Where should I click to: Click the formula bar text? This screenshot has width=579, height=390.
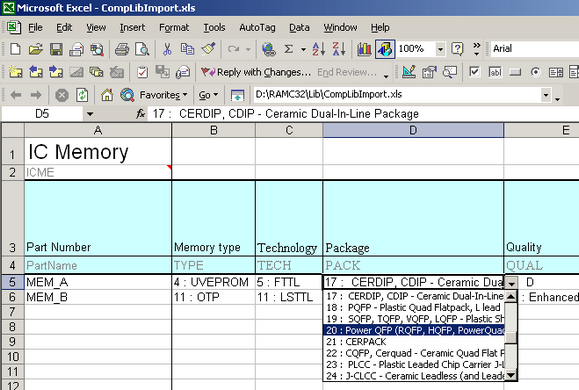coord(285,114)
